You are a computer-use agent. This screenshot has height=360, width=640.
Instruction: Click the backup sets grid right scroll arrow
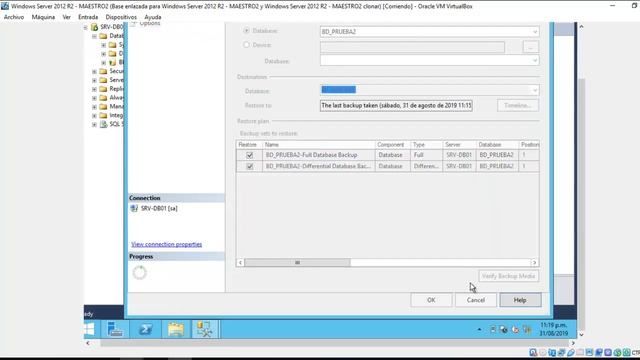tap(534, 262)
